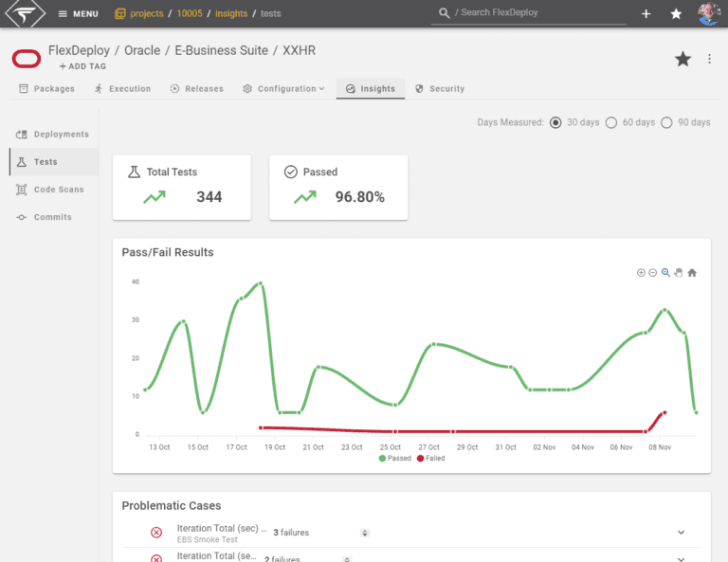
Task: Open Code Scans in the sidebar
Action: coord(50,190)
